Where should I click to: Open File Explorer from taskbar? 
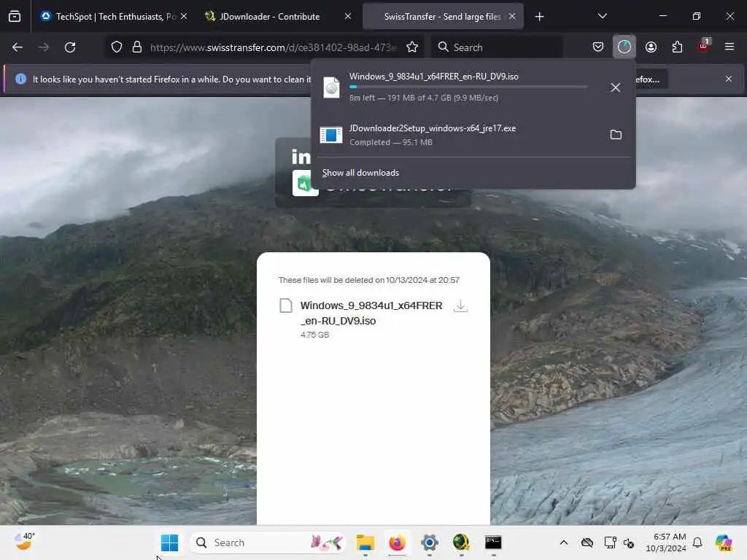point(365,542)
